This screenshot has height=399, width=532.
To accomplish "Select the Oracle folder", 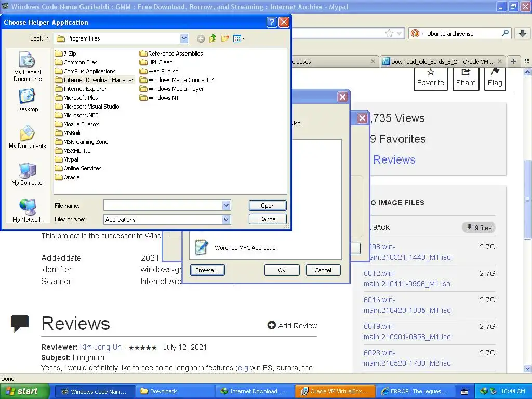I will 68,177.
